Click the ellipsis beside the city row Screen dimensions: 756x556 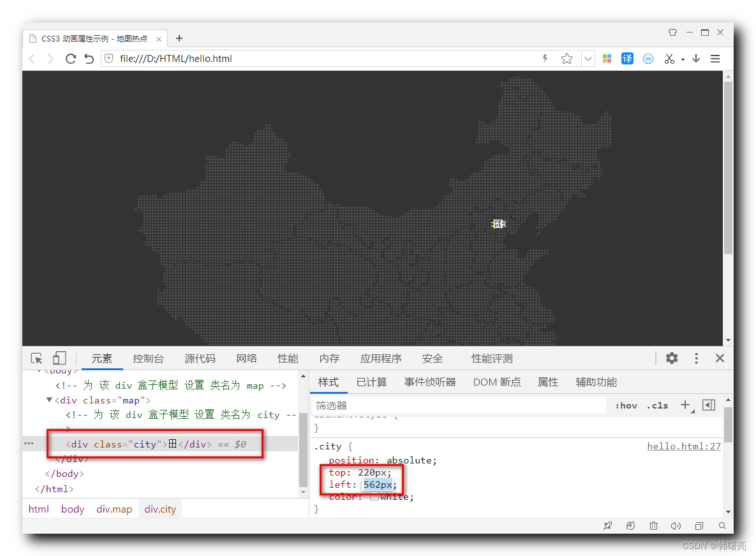[29, 444]
